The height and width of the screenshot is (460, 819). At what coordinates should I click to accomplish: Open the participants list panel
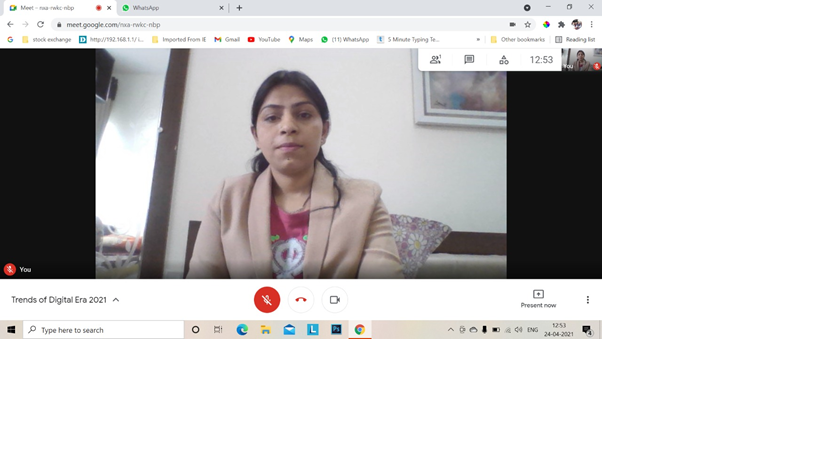point(435,60)
